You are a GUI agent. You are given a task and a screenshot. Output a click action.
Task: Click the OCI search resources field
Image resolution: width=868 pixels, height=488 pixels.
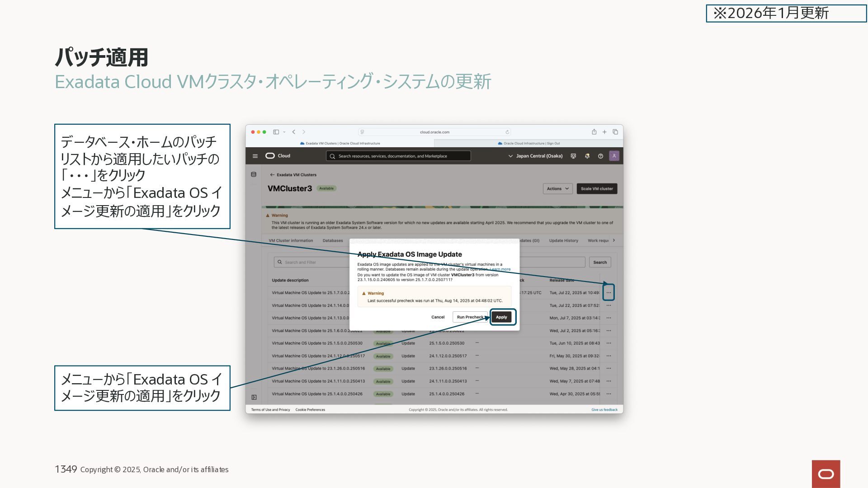[x=398, y=156]
